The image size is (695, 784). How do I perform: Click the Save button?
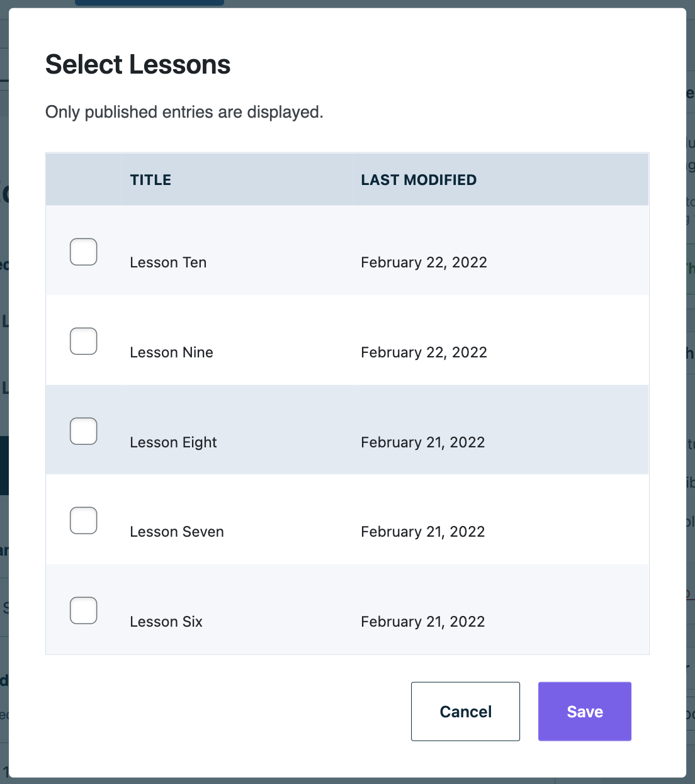point(584,711)
